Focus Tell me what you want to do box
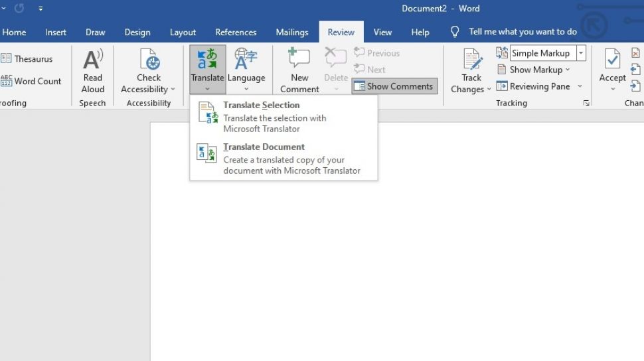Image resolution: width=644 pixels, height=361 pixels. (523, 32)
